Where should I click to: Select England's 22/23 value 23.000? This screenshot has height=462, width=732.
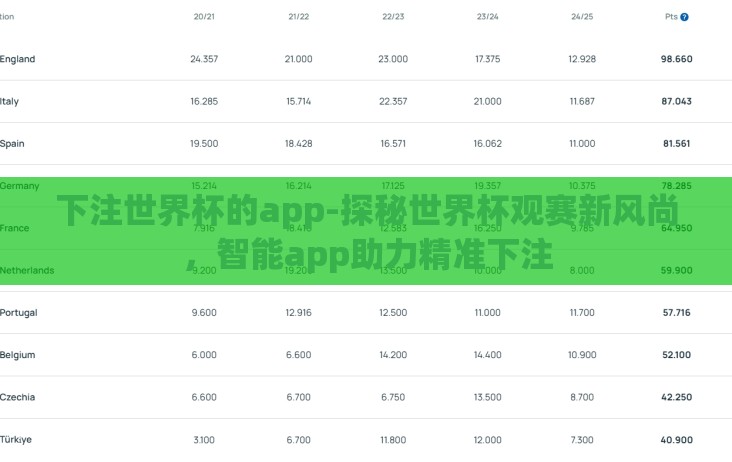(x=393, y=59)
